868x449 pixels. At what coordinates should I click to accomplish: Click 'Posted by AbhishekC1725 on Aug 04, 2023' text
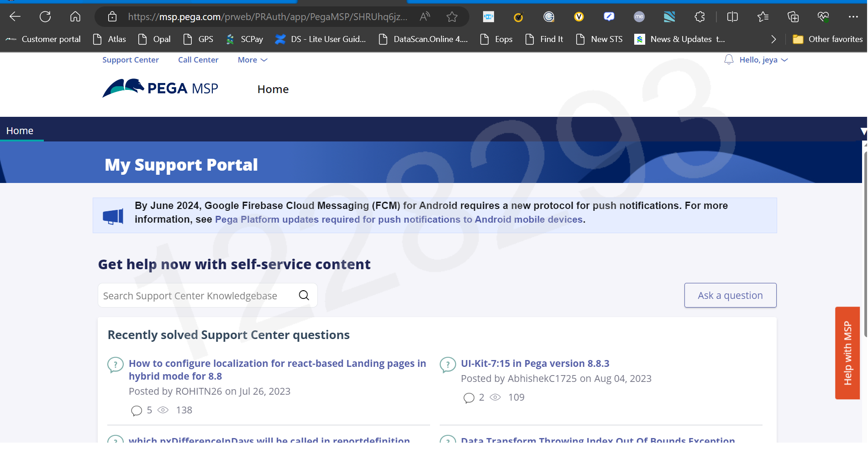pyautogui.click(x=556, y=378)
